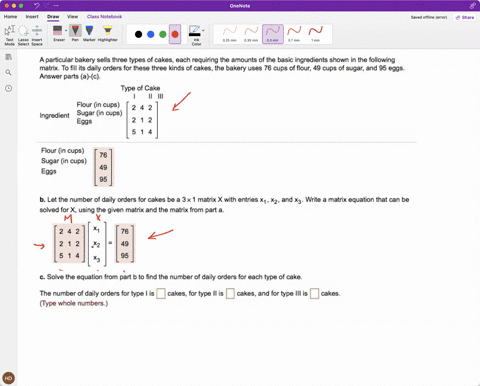Screen dimensions: 480x386
Task: Click the 76 49 95 matrix in part a
Action: click(x=103, y=167)
